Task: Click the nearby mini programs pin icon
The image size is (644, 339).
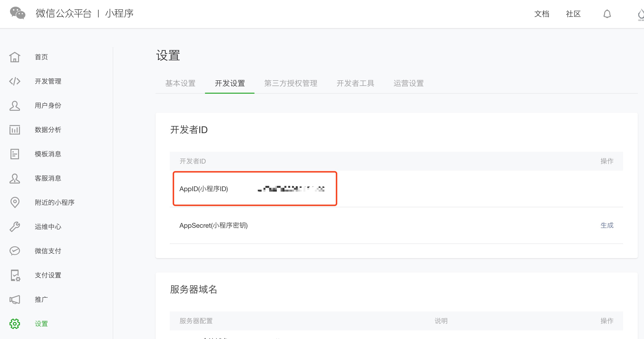Action: (x=15, y=202)
